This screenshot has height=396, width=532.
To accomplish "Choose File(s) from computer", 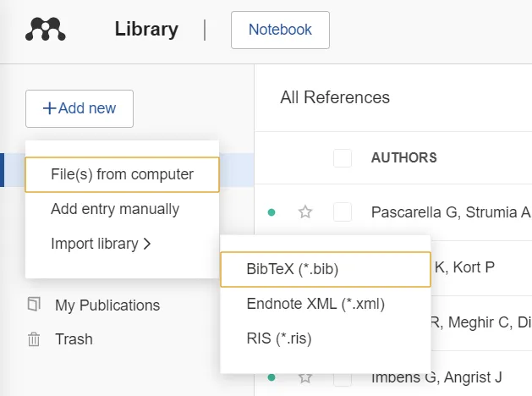I will coord(122,174).
